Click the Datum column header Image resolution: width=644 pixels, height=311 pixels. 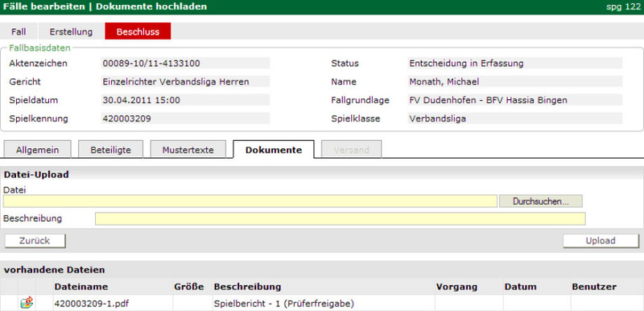(x=520, y=287)
